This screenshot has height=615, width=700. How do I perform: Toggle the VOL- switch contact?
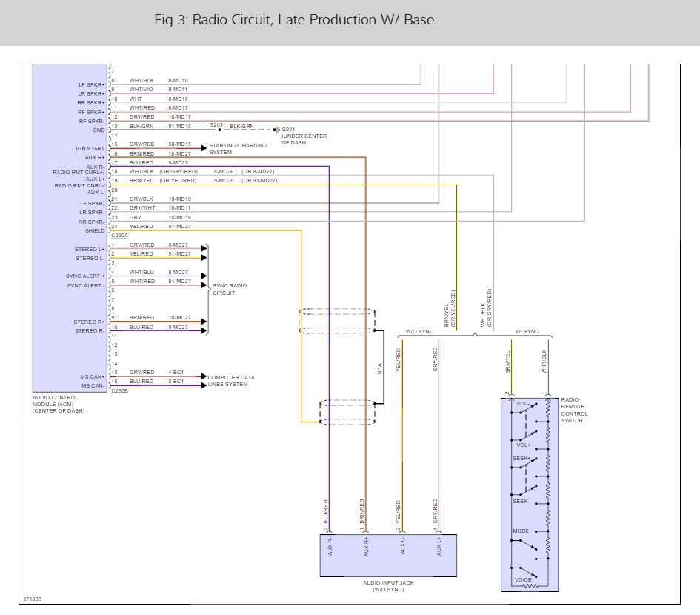pyautogui.click(x=526, y=408)
